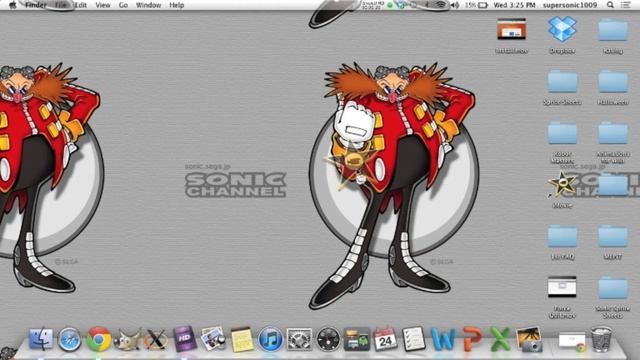Open the list icon at menu bar end
640x360 pixels.
pos(625,5)
